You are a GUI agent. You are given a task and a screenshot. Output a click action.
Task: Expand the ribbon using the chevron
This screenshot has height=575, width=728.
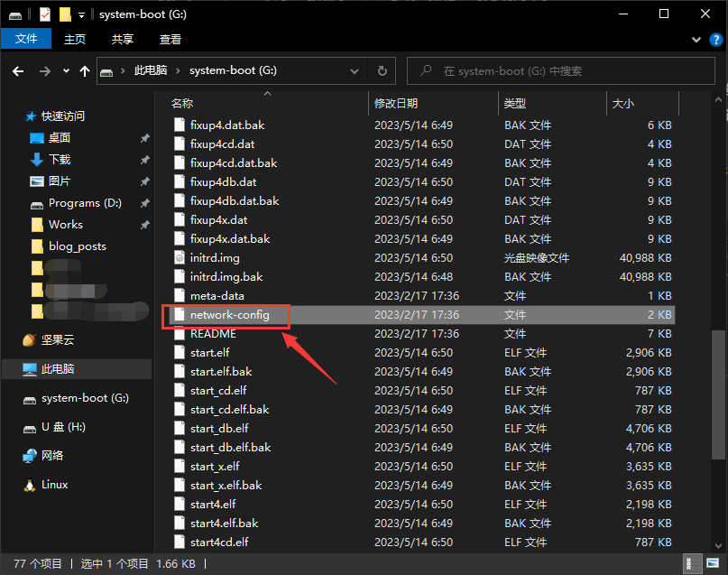pyautogui.click(x=696, y=40)
